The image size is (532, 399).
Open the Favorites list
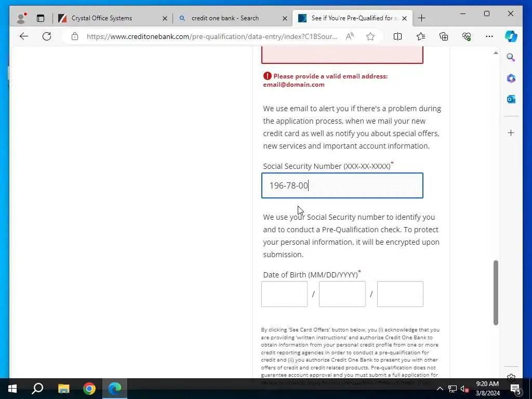pos(421,36)
